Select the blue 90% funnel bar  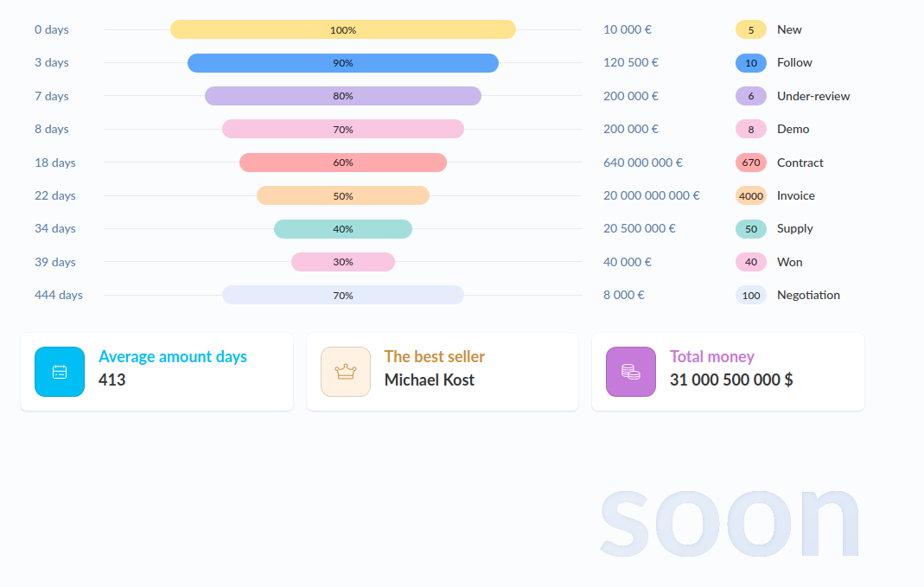pyautogui.click(x=343, y=63)
